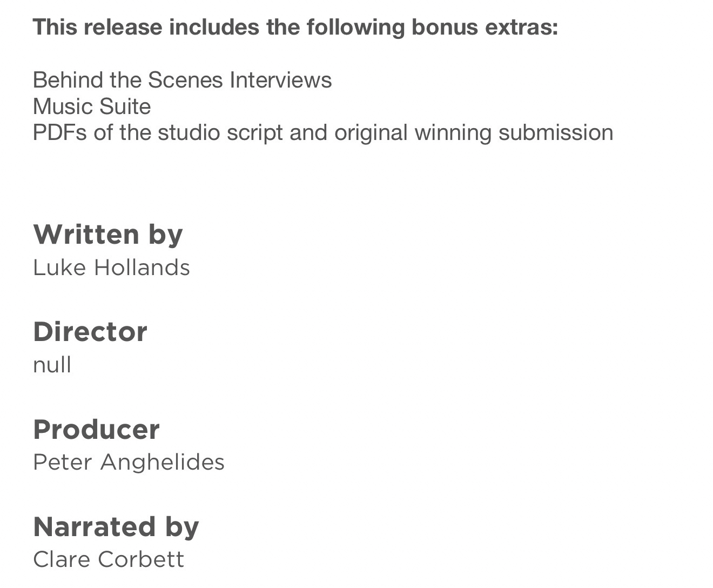The width and height of the screenshot is (713, 588).
Task: Click the Producer heading
Action: coord(96,429)
